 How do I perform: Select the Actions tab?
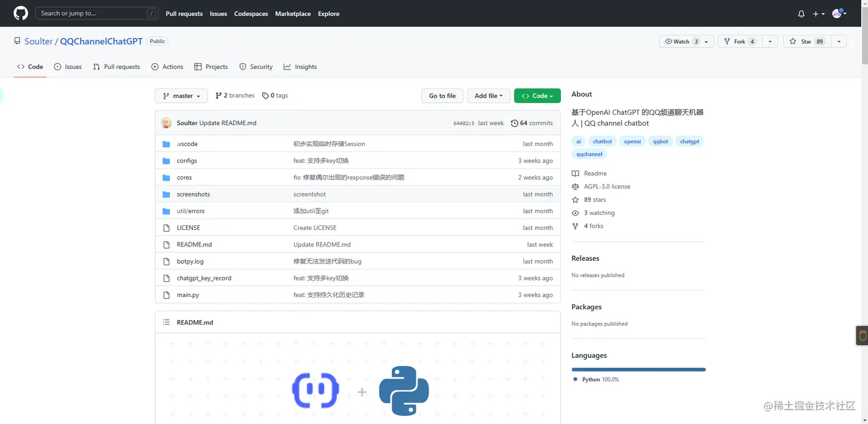[x=167, y=67]
